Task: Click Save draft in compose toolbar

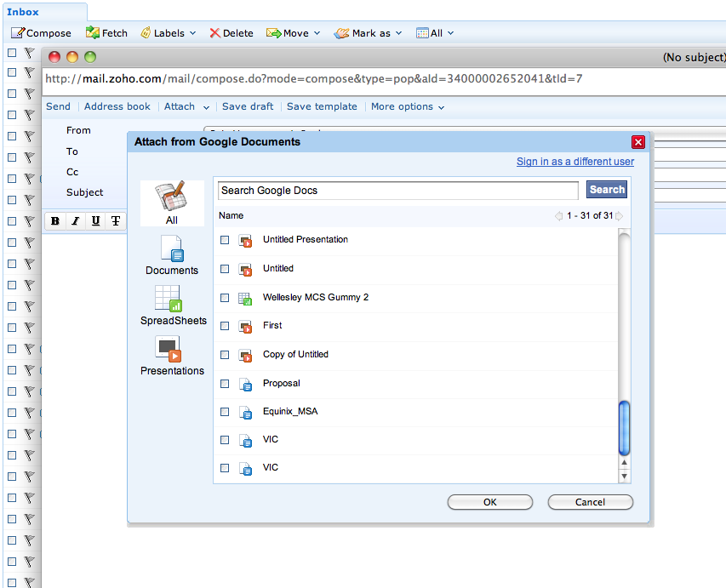Action: [248, 106]
